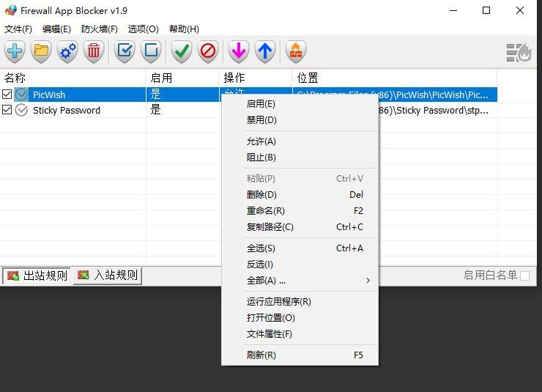
Task: Click the blue plus Add Application icon
Action: pos(15,51)
